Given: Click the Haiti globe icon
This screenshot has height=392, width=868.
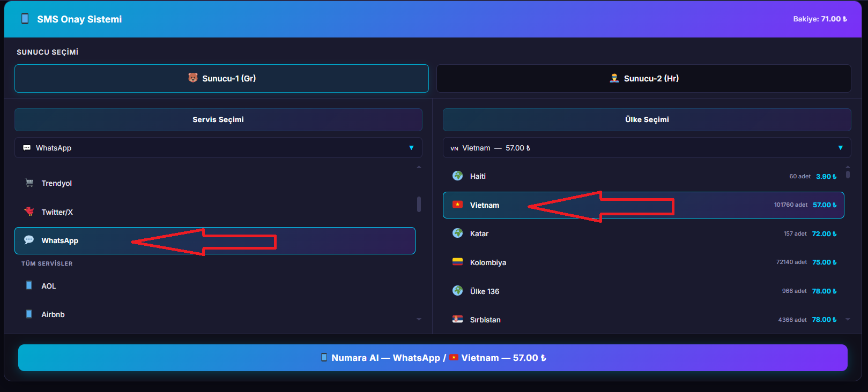Looking at the screenshot, I should click(x=457, y=176).
